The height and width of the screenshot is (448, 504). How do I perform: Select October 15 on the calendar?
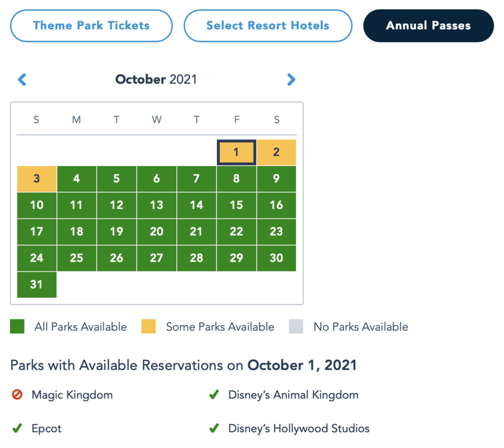point(236,205)
